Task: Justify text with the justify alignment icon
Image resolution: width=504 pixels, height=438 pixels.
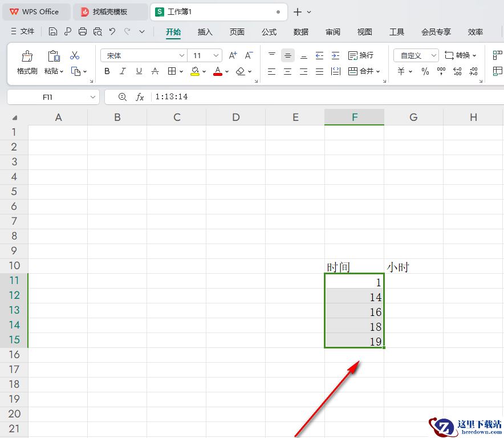Action: coord(319,71)
